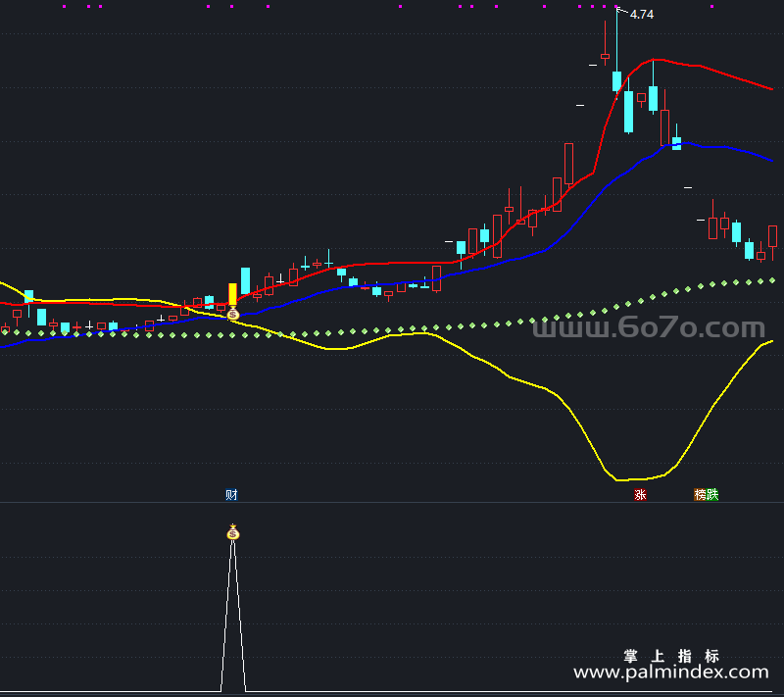Select the blue 财 event marker
The width and height of the screenshot is (784, 697).
click(x=231, y=495)
